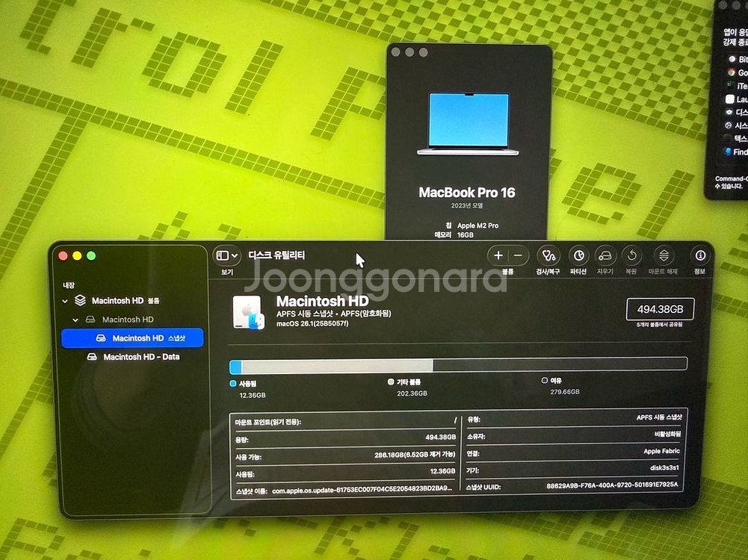The image size is (748, 560).
Task: Open the View (보기) sidebar dropdown
Action: pos(227,255)
